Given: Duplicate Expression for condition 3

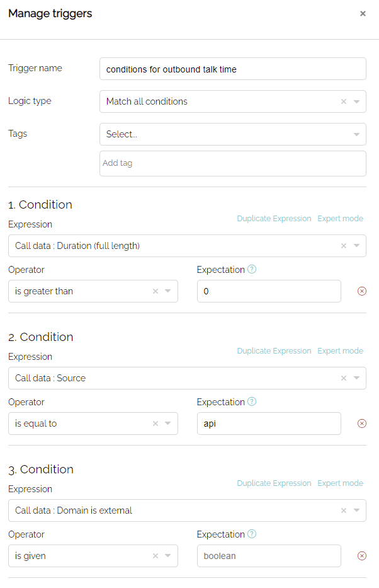Looking at the screenshot, I should [x=274, y=483].
